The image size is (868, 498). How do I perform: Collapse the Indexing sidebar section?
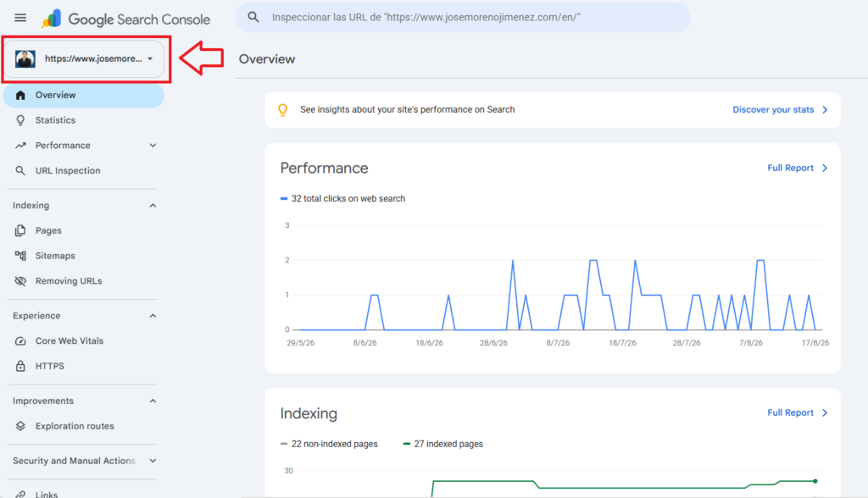tap(153, 205)
